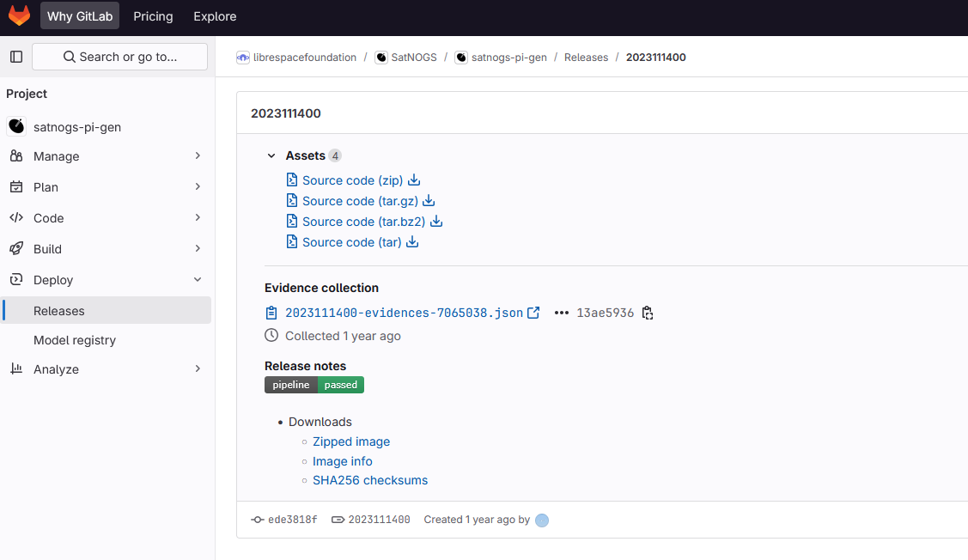Open the Manage sidebar section
The image size is (968, 560).
(x=107, y=156)
